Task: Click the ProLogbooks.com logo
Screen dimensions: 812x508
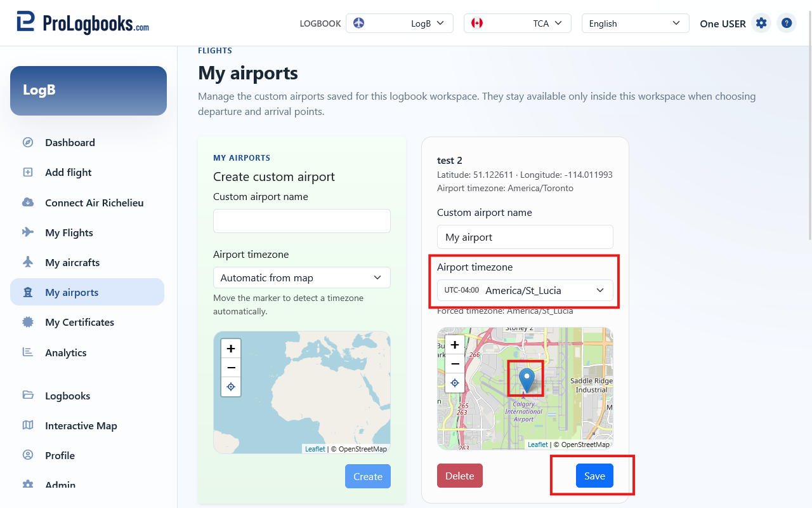Action: [x=82, y=23]
